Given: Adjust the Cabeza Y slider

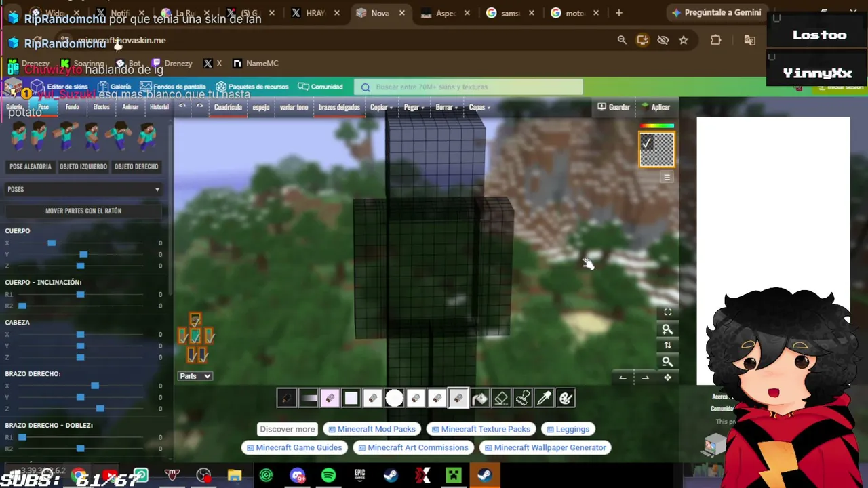Looking at the screenshot, I should click(81, 346).
